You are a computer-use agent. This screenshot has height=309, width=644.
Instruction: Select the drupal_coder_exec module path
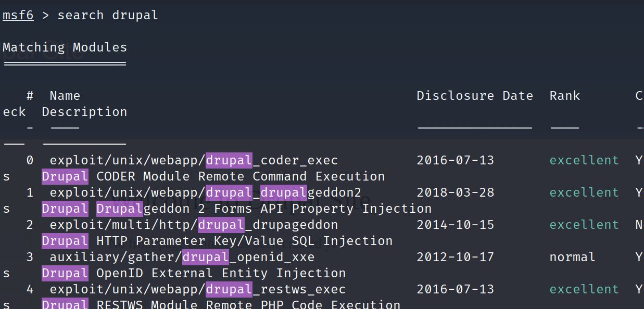[x=194, y=160]
